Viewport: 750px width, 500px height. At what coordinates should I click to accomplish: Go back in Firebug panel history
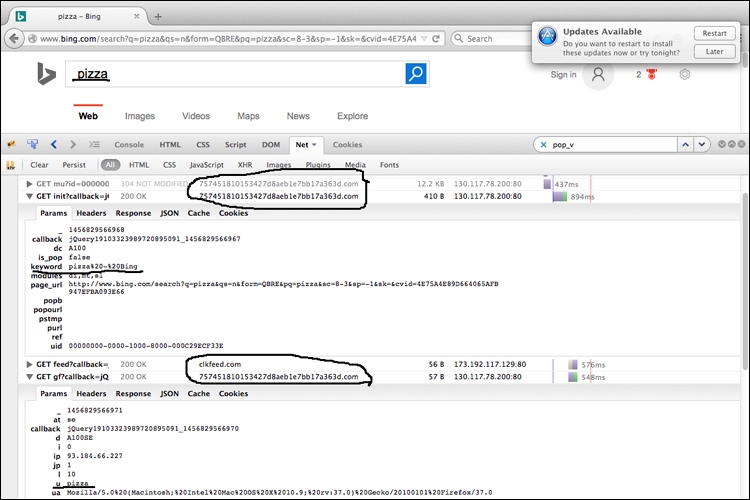[x=54, y=144]
